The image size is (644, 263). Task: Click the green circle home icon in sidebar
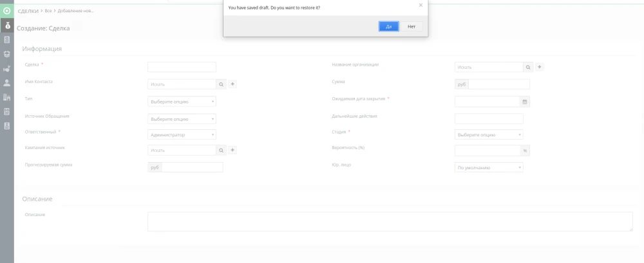point(7,11)
